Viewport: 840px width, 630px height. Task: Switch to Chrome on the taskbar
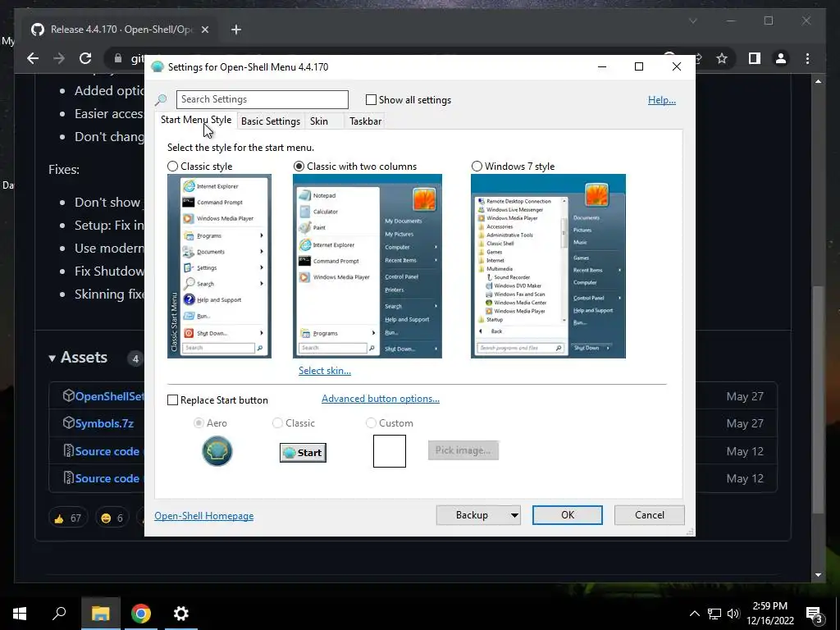click(x=141, y=614)
